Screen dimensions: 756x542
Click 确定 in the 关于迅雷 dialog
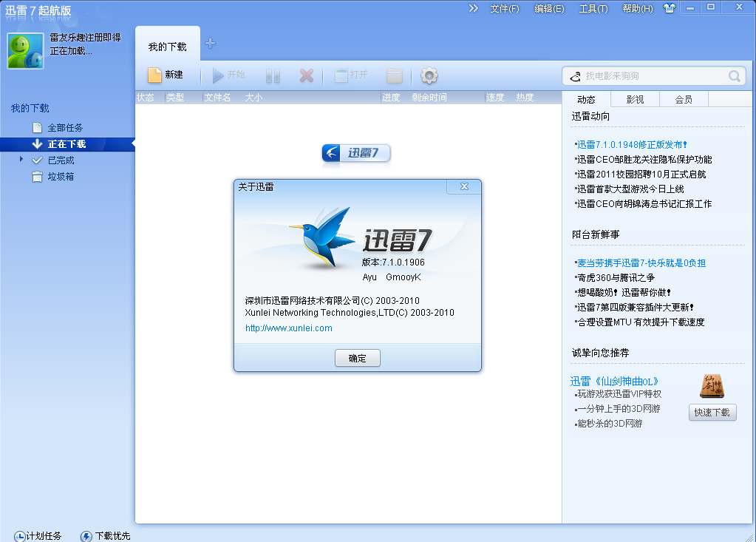[357, 359]
